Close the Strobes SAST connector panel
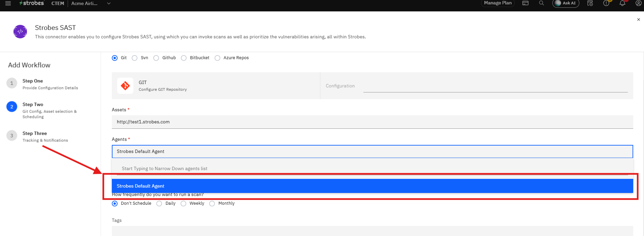644x236 pixels. click(638, 19)
